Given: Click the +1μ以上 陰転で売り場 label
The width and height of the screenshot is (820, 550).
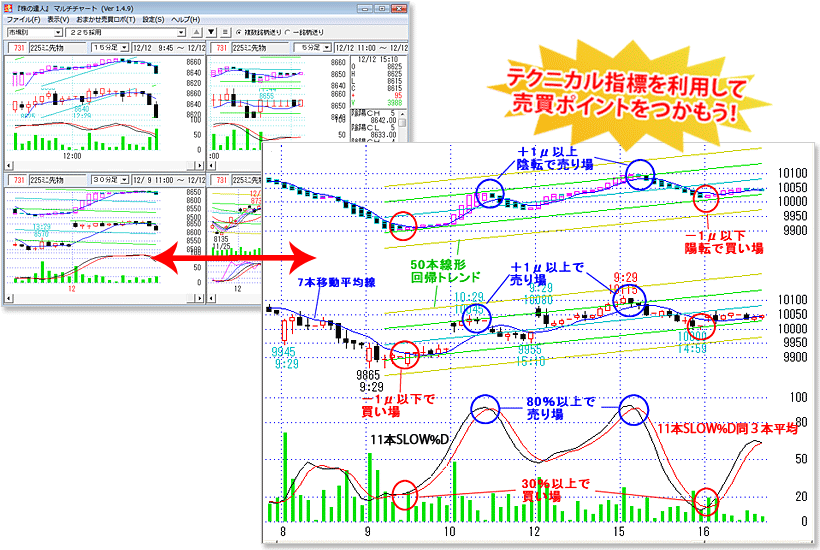Looking at the screenshot, I should tap(554, 158).
